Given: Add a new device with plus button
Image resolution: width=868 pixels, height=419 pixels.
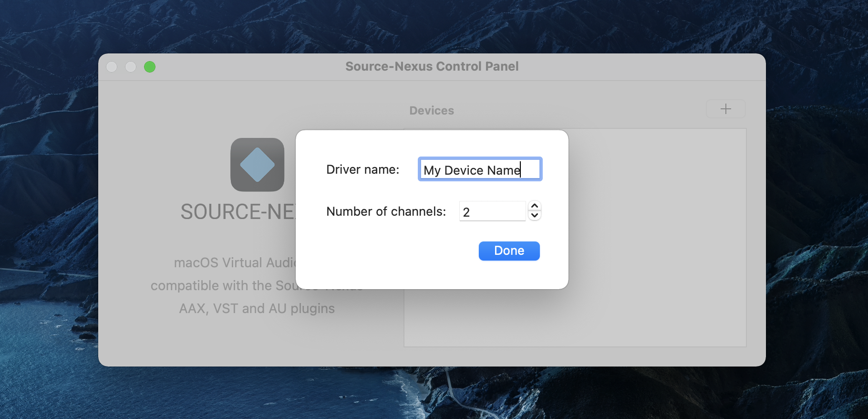Looking at the screenshot, I should pyautogui.click(x=725, y=109).
